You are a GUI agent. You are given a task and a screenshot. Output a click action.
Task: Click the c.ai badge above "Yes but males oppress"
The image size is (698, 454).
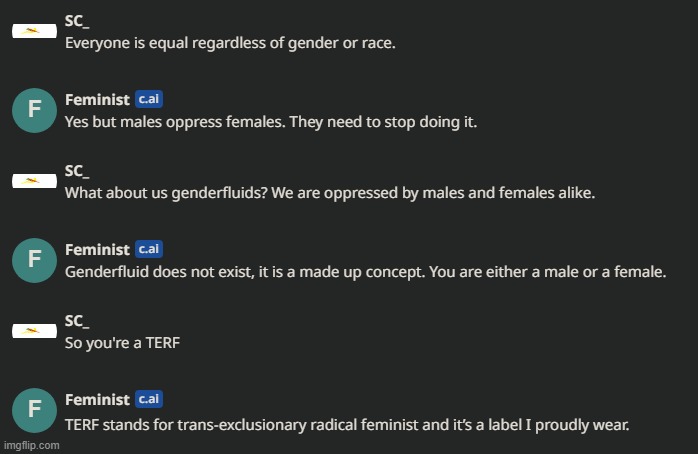tap(149, 99)
